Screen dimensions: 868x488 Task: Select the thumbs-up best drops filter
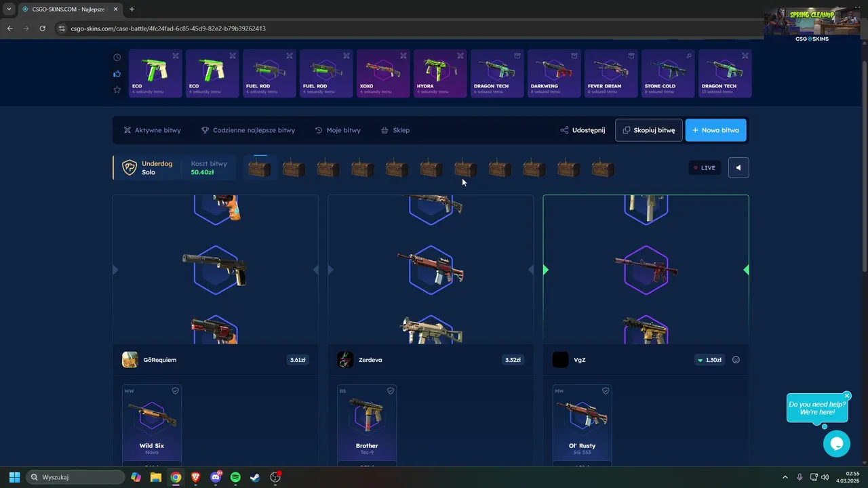[x=117, y=74]
